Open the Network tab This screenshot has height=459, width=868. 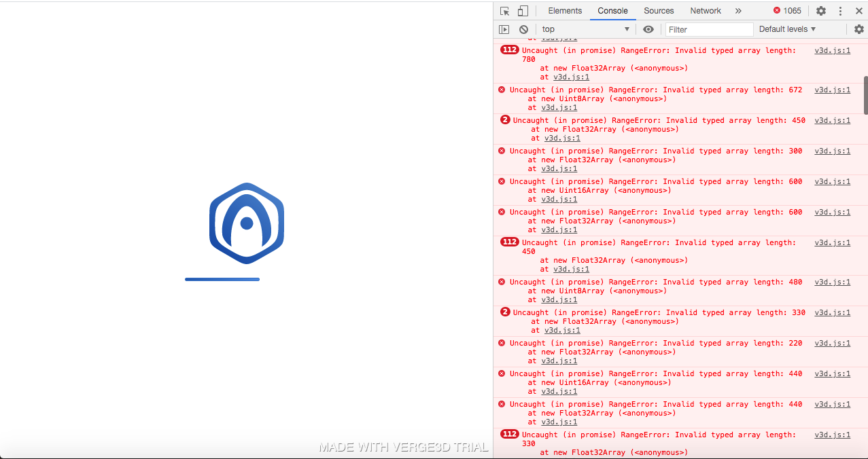(706, 11)
